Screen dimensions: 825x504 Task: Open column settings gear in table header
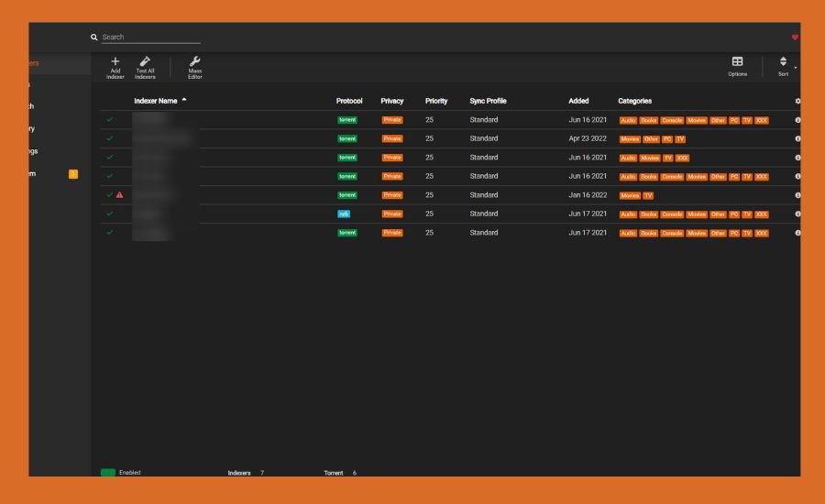coord(797,101)
